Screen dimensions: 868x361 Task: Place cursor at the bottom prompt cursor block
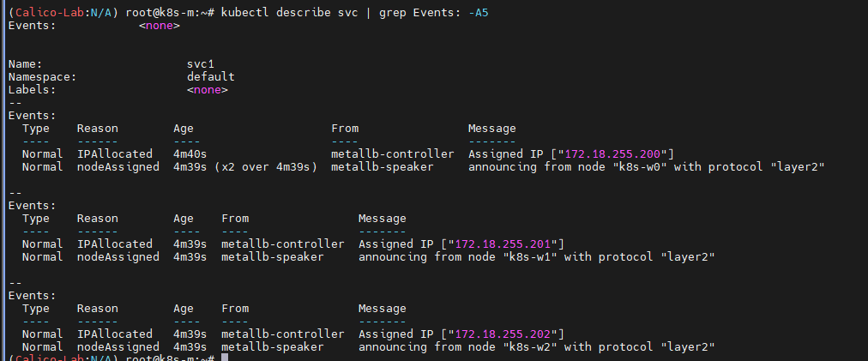(224, 358)
